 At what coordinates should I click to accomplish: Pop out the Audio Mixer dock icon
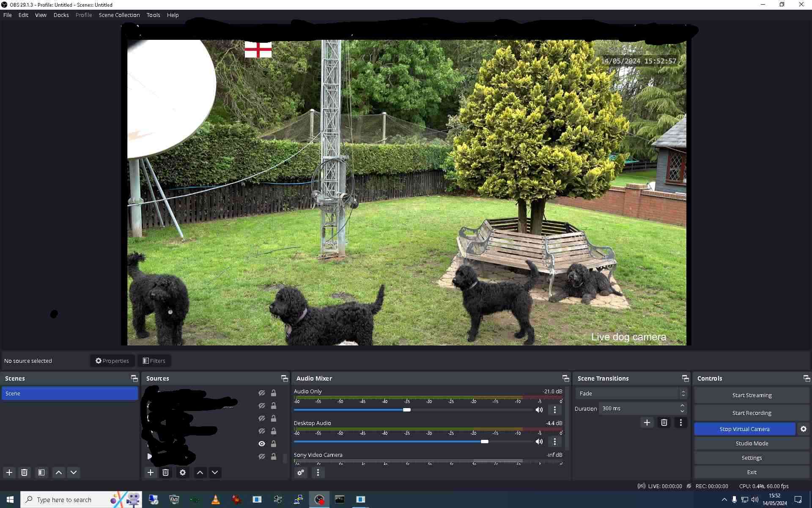(x=565, y=378)
